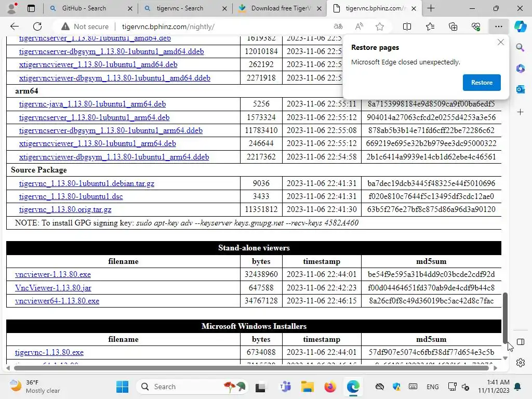Screen dimensions: 532x399
Task: Click the vertical scrollbar thumb
Action: tap(505, 317)
